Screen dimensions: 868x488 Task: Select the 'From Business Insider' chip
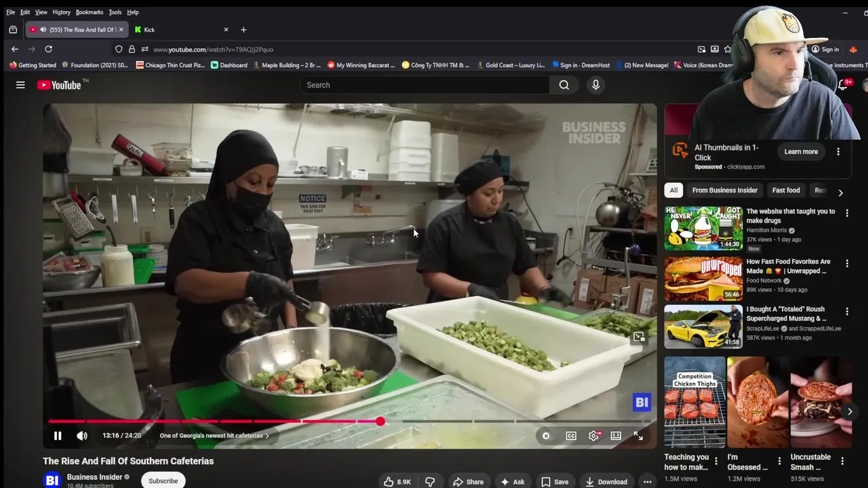725,190
